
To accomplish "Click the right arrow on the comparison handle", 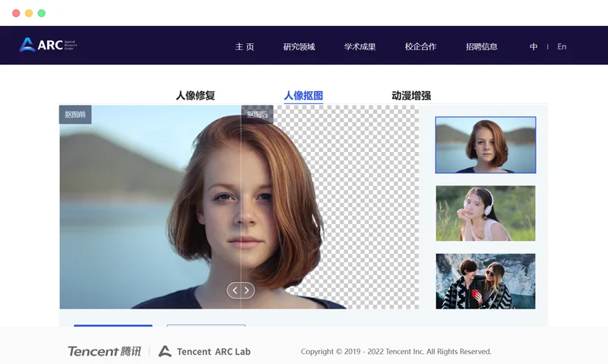I will click(247, 290).
